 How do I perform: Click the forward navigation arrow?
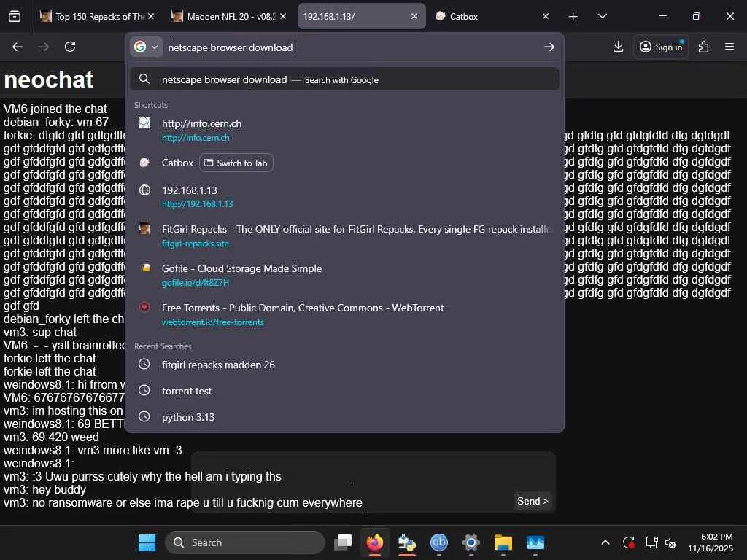coord(43,47)
